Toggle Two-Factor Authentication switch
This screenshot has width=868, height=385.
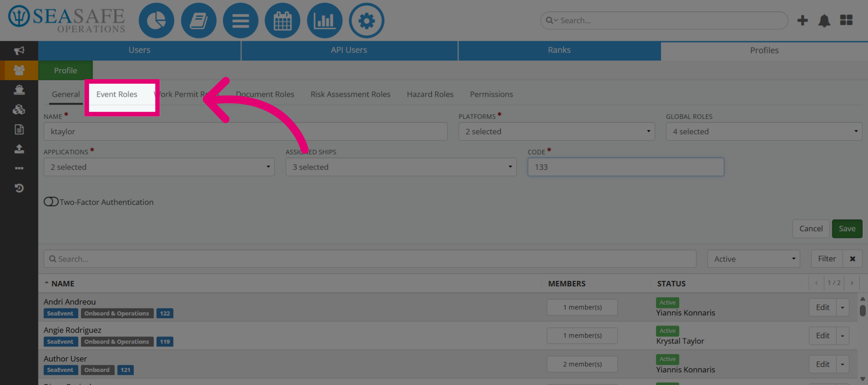(x=51, y=202)
